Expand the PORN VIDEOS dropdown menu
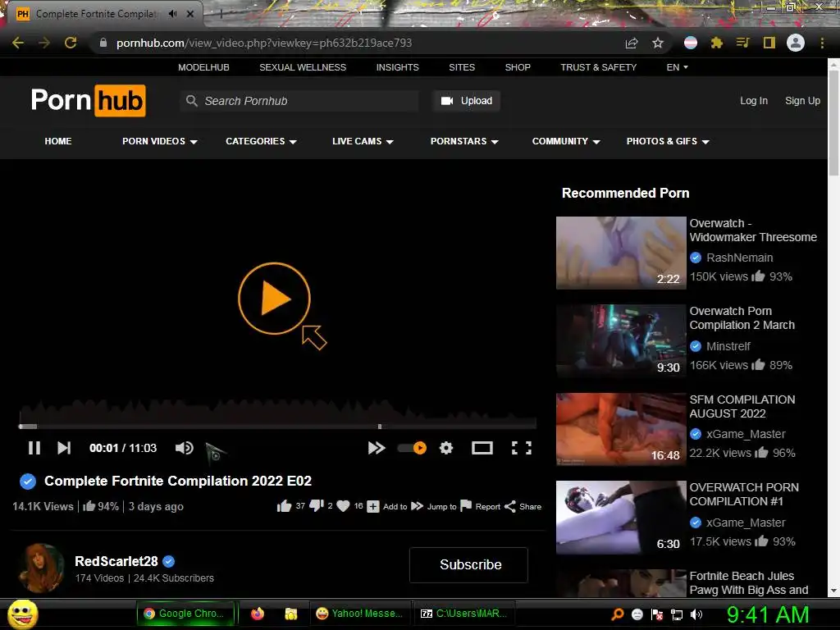The width and height of the screenshot is (840, 630). click(160, 141)
